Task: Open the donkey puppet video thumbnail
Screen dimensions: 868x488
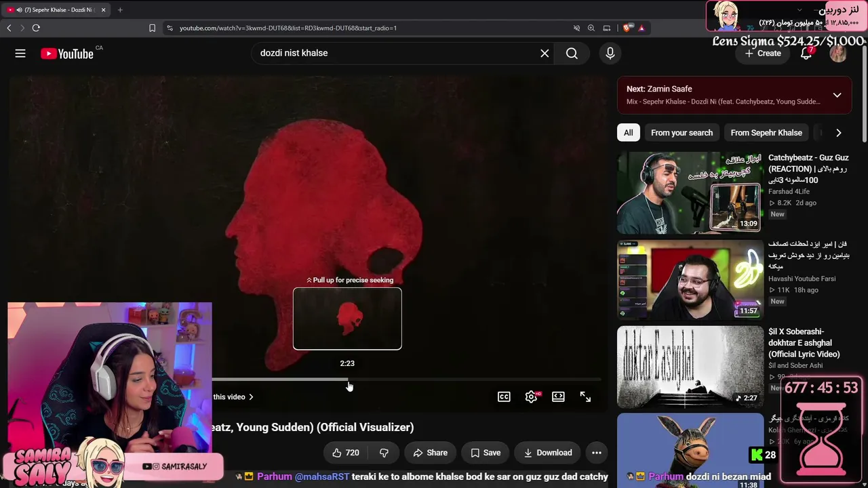Action: coord(690,451)
